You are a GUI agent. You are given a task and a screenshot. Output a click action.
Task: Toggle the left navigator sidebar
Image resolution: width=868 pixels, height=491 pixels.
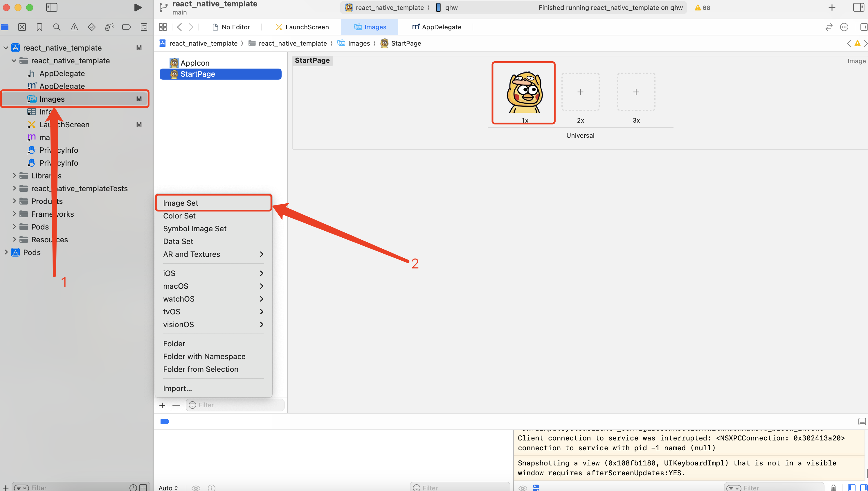tap(52, 8)
